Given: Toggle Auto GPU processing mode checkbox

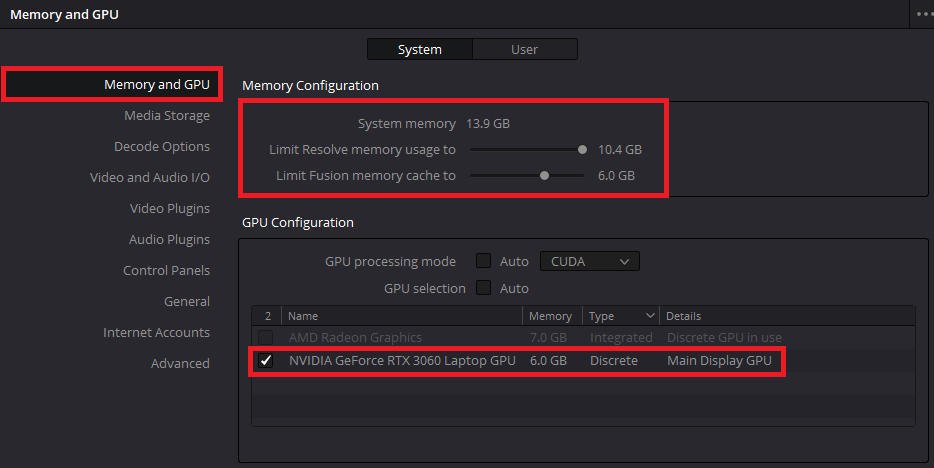Looking at the screenshot, I should (483, 262).
